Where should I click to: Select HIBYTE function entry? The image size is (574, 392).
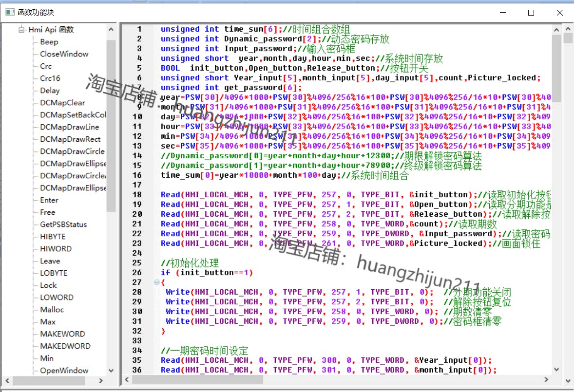(x=53, y=237)
